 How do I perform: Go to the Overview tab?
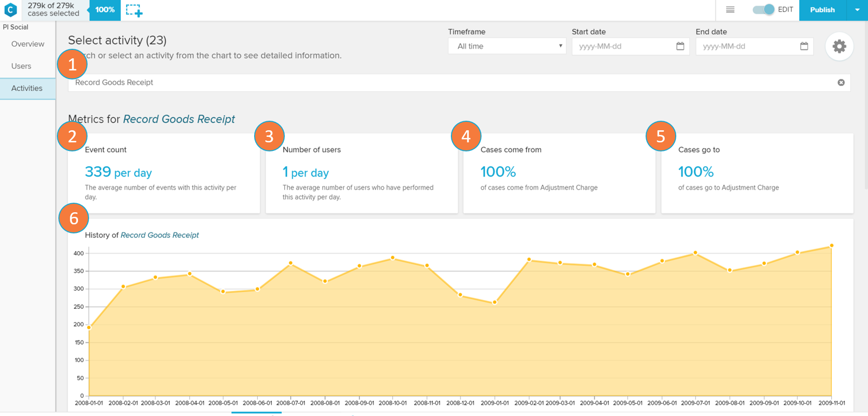point(28,44)
